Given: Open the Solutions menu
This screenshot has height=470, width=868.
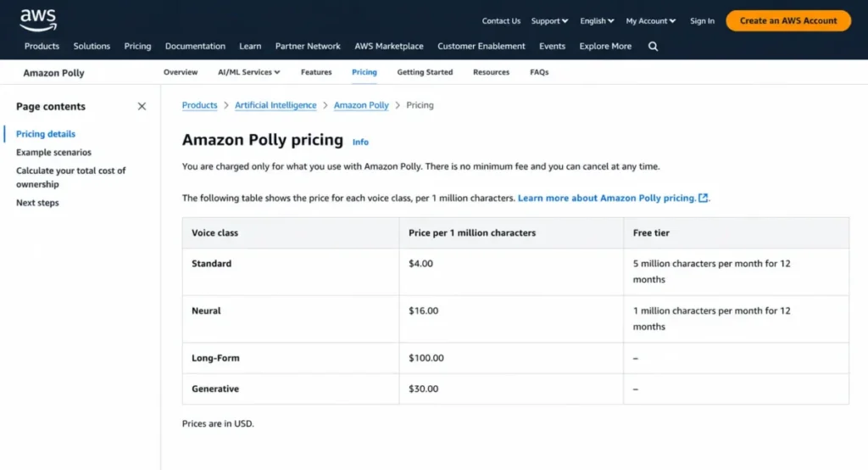Looking at the screenshot, I should click(92, 46).
